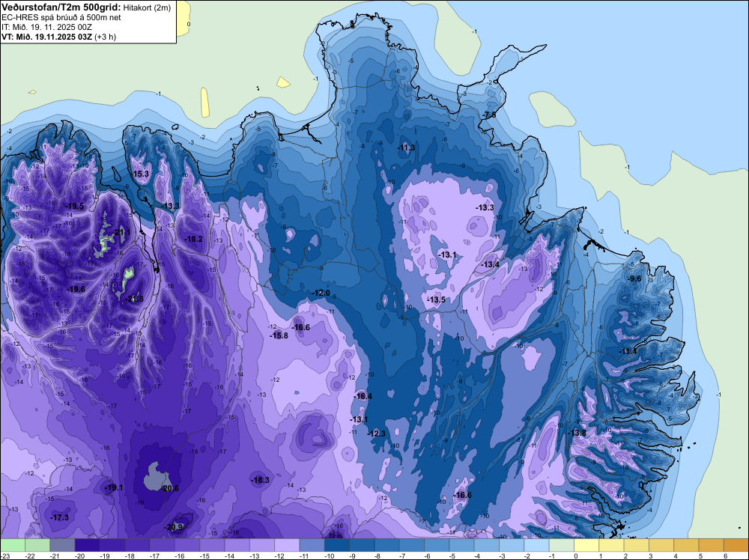Select the -17.3 temperature value
This screenshot has width=749, height=560.
pos(60,518)
